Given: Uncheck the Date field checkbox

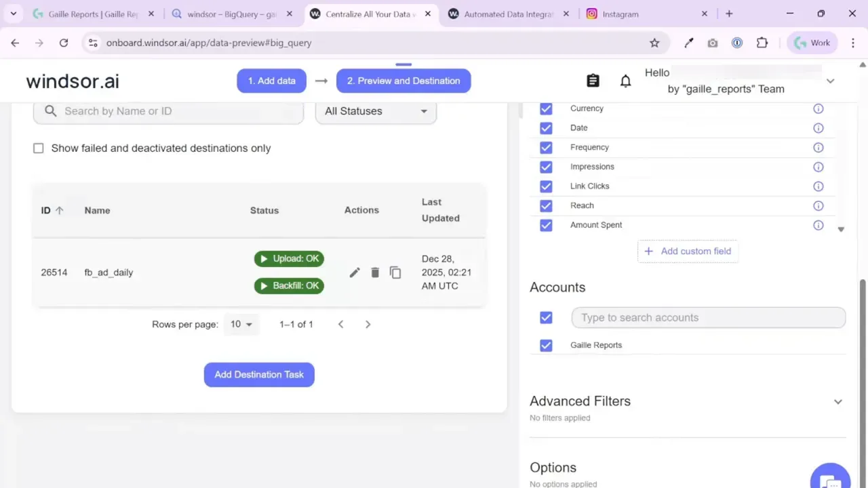Looking at the screenshot, I should point(546,128).
